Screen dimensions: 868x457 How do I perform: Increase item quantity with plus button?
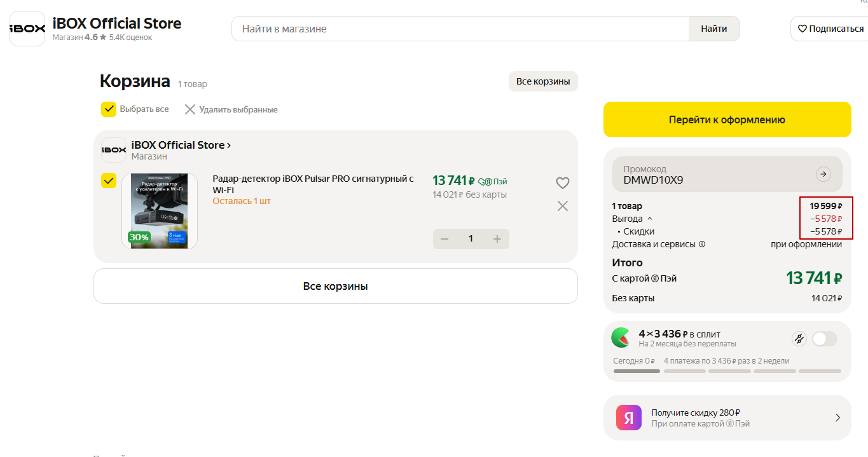click(497, 238)
